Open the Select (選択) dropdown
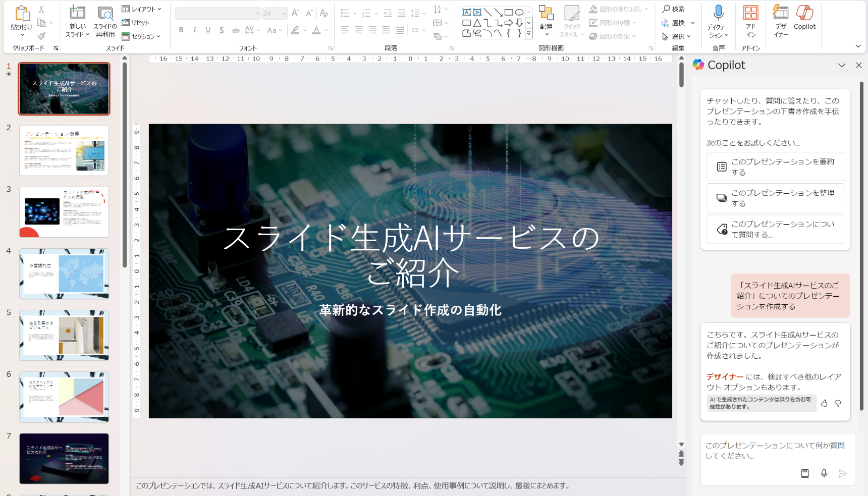Screen dimensions: 868x496 point(676,36)
